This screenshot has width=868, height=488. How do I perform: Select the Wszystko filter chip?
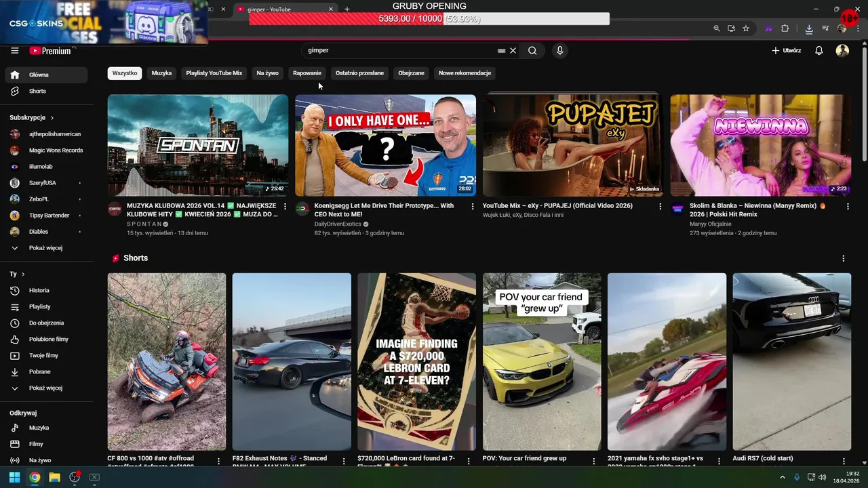(125, 73)
